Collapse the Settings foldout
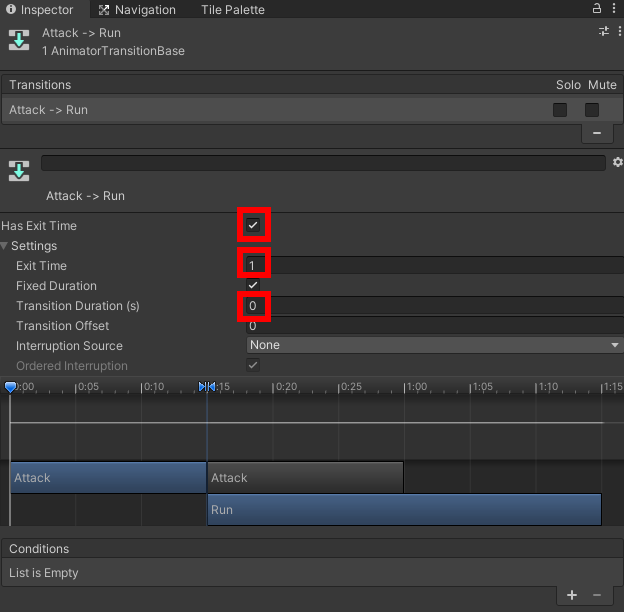 (4, 246)
